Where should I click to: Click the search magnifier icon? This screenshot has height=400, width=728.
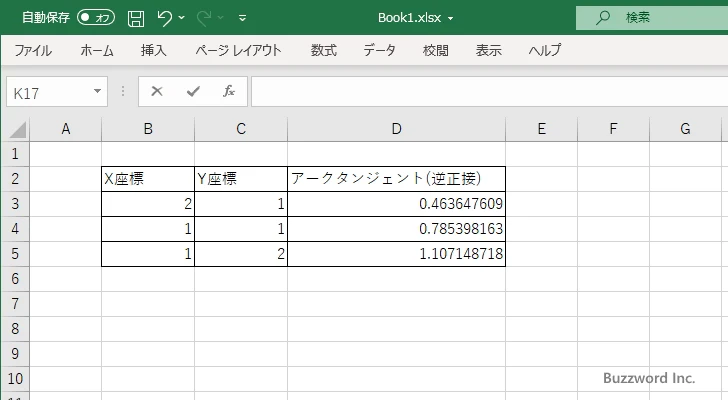(x=603, y=18)
